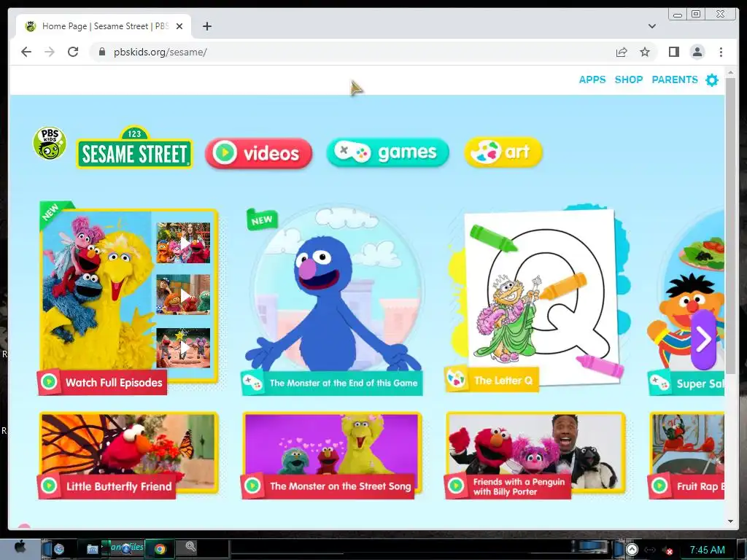Expand the tab search dropdown arrow
The width and height of the screenshot is (747, 560).
click(652, 26)
